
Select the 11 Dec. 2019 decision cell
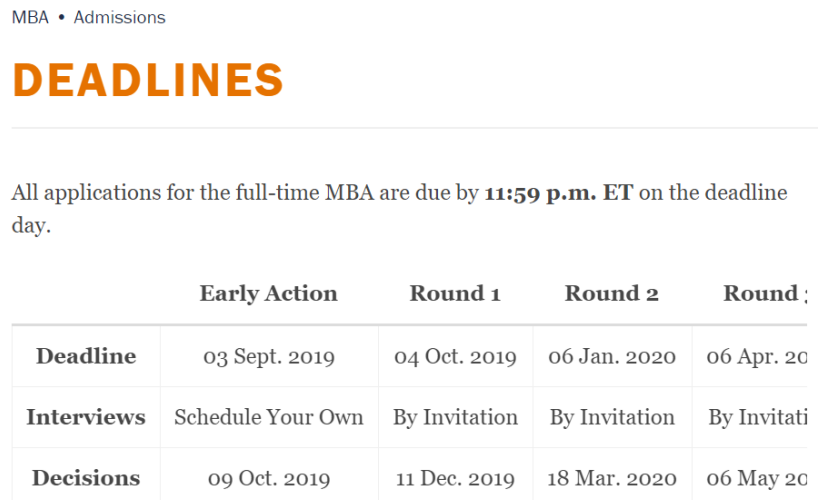click(x=455, y=479)
